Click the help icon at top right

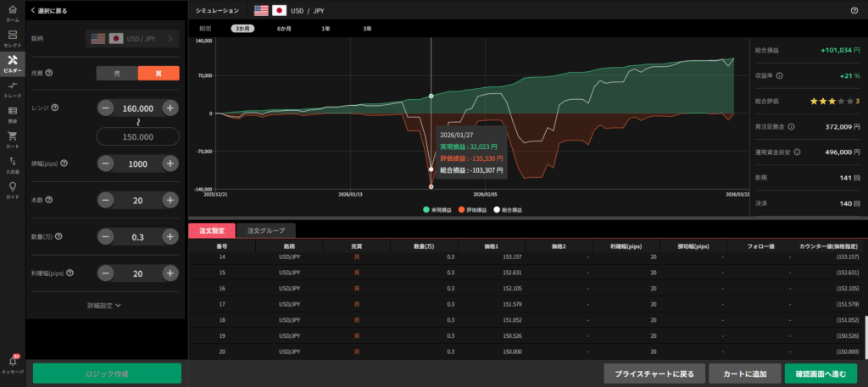point(854,10)
